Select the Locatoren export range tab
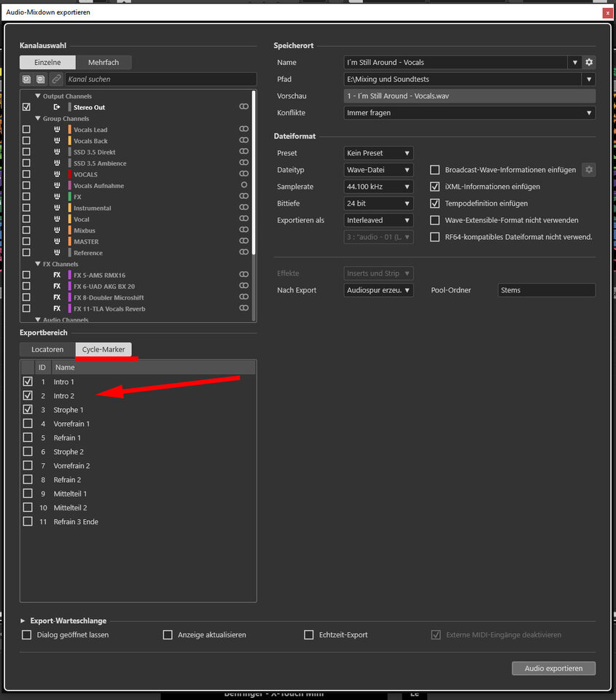This screenshot has height=700, width=616. (x=48, y=349)
